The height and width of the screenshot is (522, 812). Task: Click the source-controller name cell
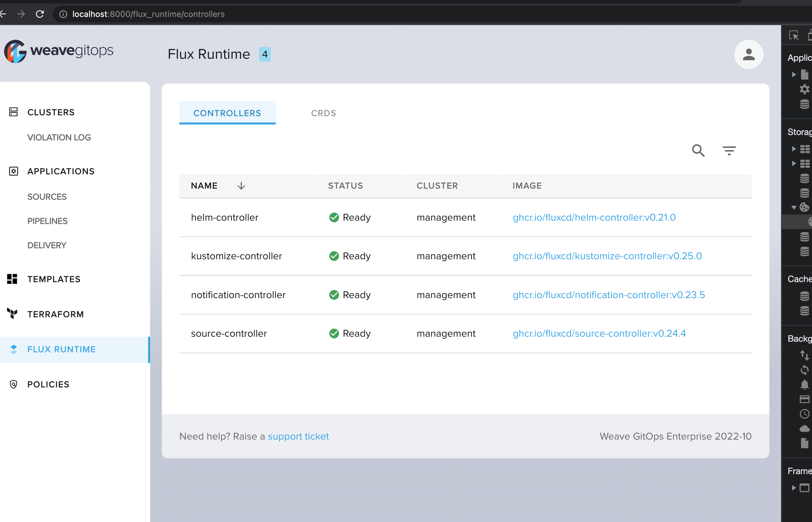pos(229,333)
